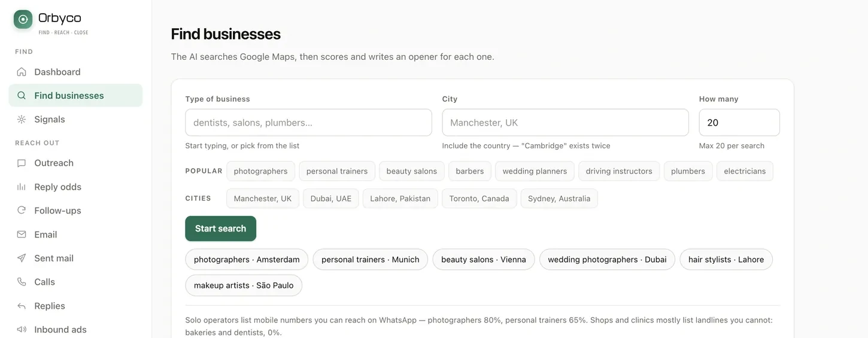Open Inbound ads page
868x338 pixels.
[x=75, y=330]
